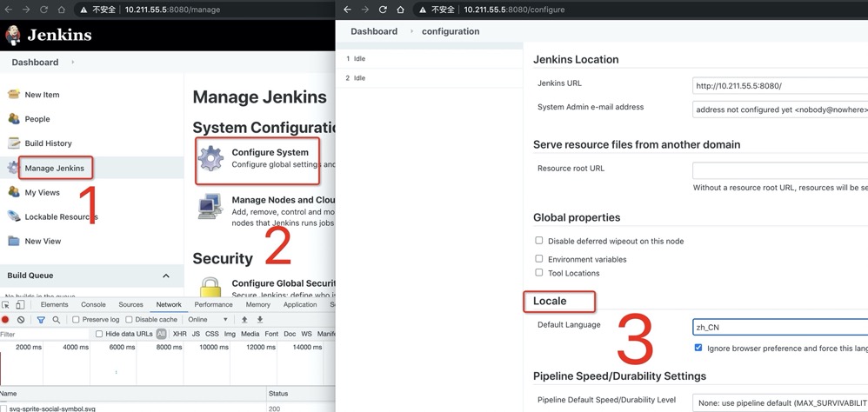This screenshot has width=868, height=412.
Task: Open the Online throttling dropdown
Action: tap(209, 320)
